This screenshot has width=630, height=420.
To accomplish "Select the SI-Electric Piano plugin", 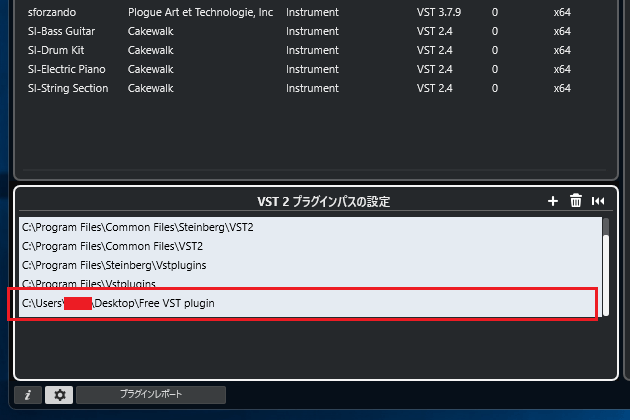I will tap(67, 69).
